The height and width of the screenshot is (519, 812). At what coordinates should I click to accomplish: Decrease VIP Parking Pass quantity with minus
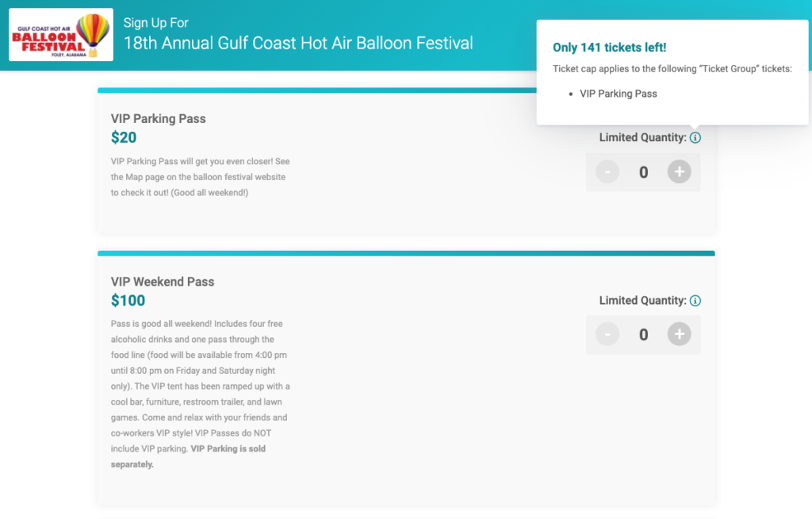coord(607,171)
